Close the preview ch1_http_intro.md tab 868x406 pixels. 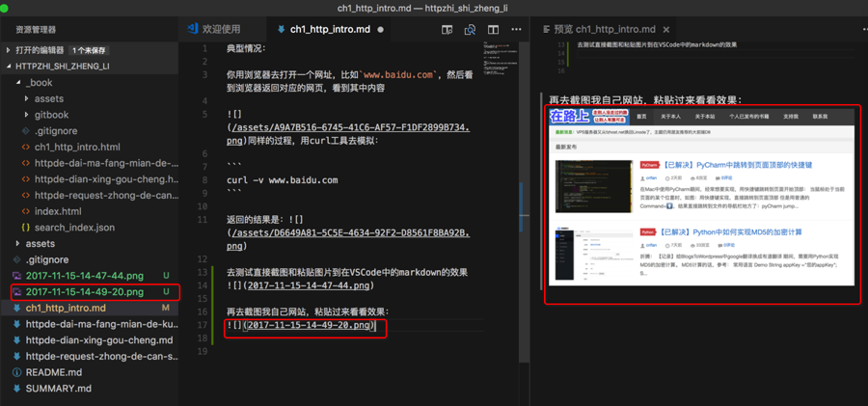point(665,30)
